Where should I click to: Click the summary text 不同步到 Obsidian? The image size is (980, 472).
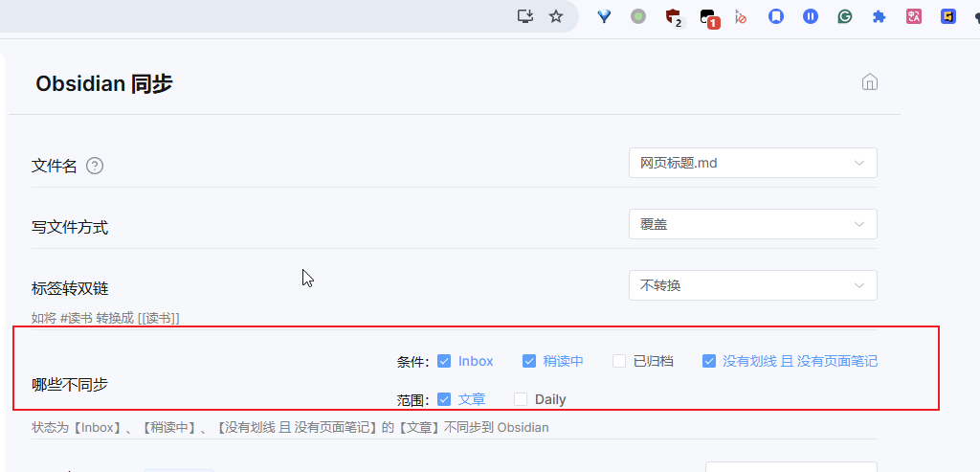coord(496,428)
